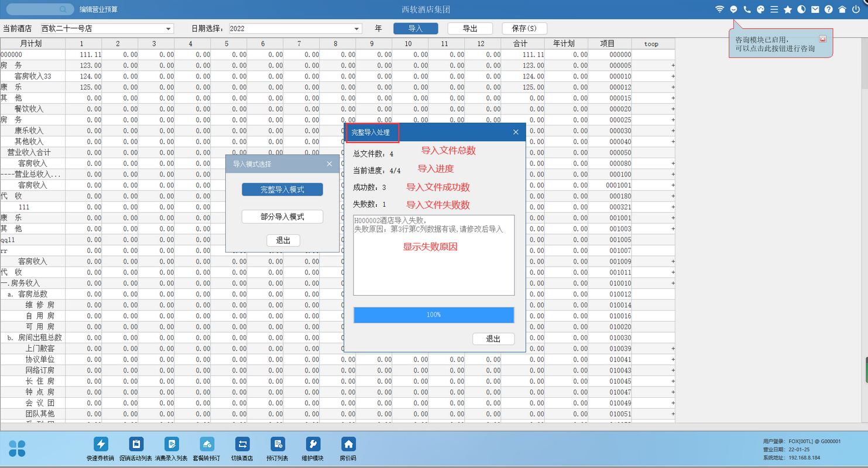Viewport: 868px width, 468px height.
Task: Choose 完整导入模式 full import mode
Action: pos(282,189)
